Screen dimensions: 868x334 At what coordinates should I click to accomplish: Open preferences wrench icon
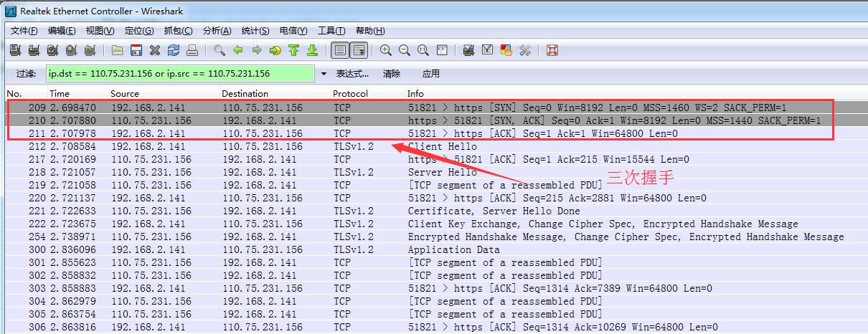tap(525, 50)
